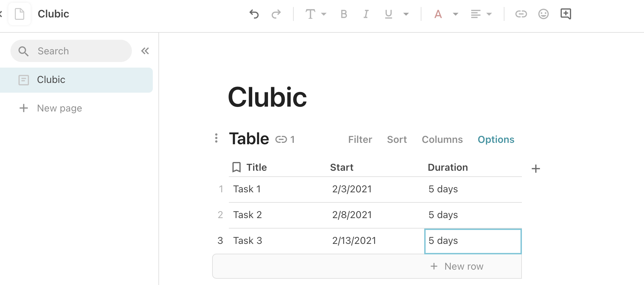
Task: Toggle underline formatting
Action: pos(388,14)
